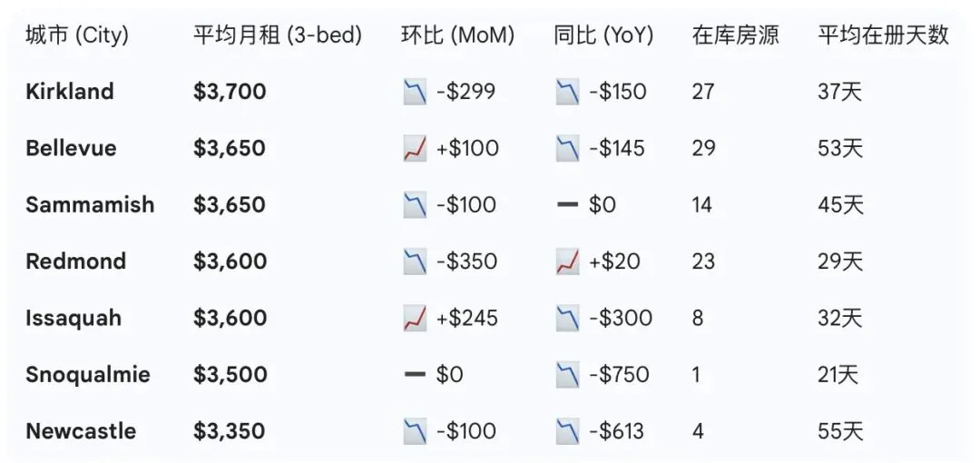Click the 城市 (City) column header
Image resolution: width=980 pixels, height=463 pixels.
pos(77,35)
